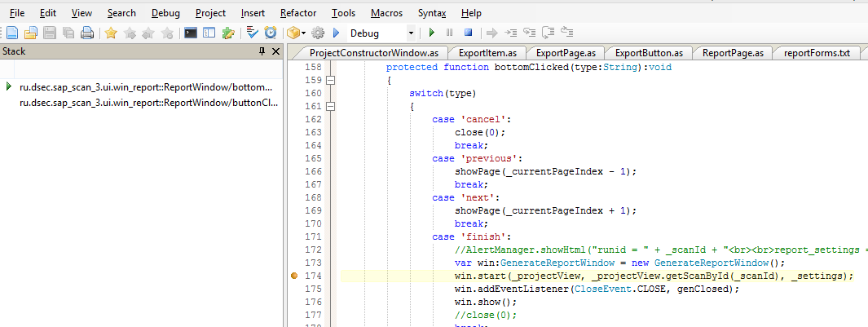Screen dimensions: 868x327
Task: Open the View menu
Action: tap(82, 13)
